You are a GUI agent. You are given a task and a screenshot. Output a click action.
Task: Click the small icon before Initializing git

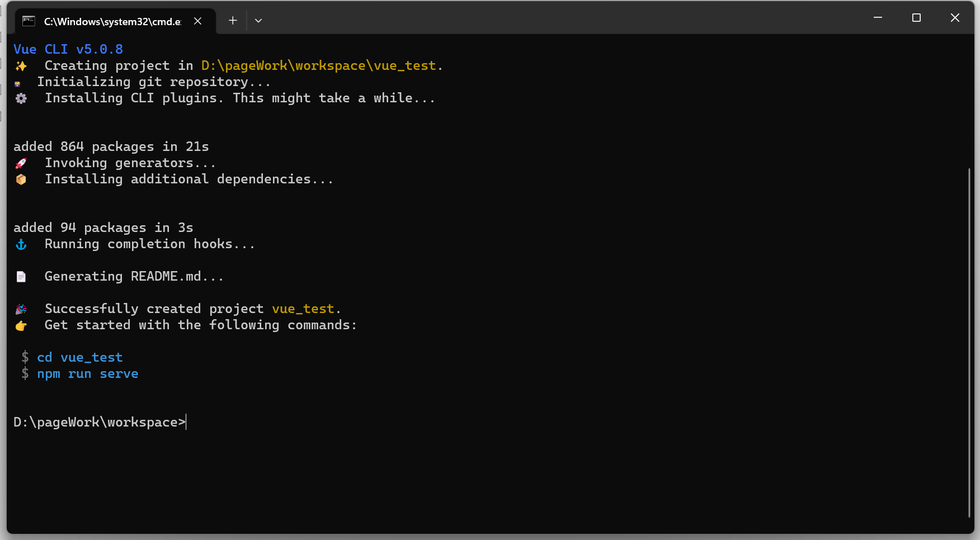click(17, 84)
